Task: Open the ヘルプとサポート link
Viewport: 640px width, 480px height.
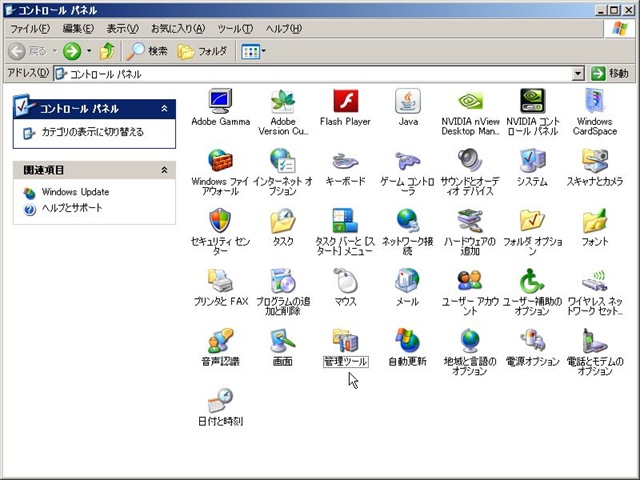Action: [72, 208]
